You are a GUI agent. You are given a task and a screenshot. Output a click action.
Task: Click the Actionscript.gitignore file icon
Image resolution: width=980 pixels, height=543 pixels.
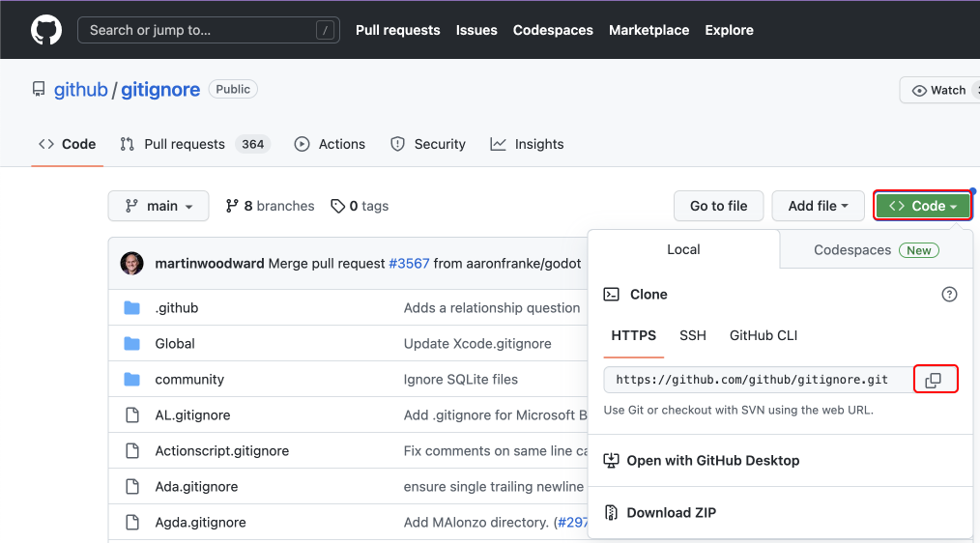click(131, 450)
